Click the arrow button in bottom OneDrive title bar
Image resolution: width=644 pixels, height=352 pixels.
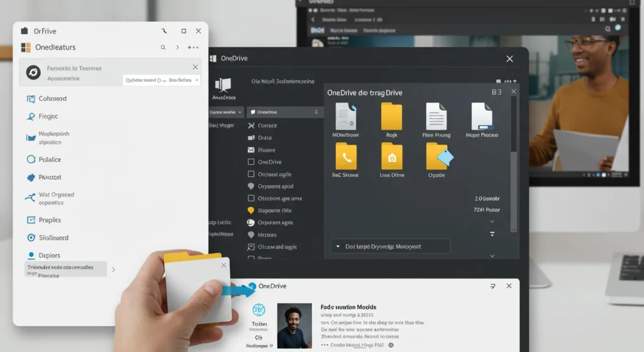[492, 287]
